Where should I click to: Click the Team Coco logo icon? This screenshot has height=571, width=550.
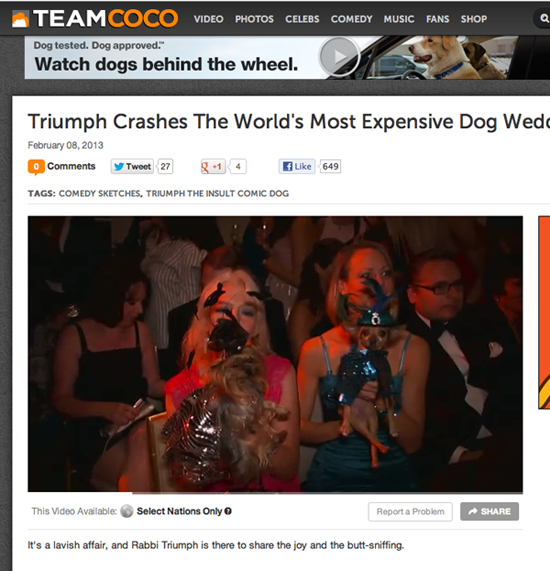click(20, 19)
